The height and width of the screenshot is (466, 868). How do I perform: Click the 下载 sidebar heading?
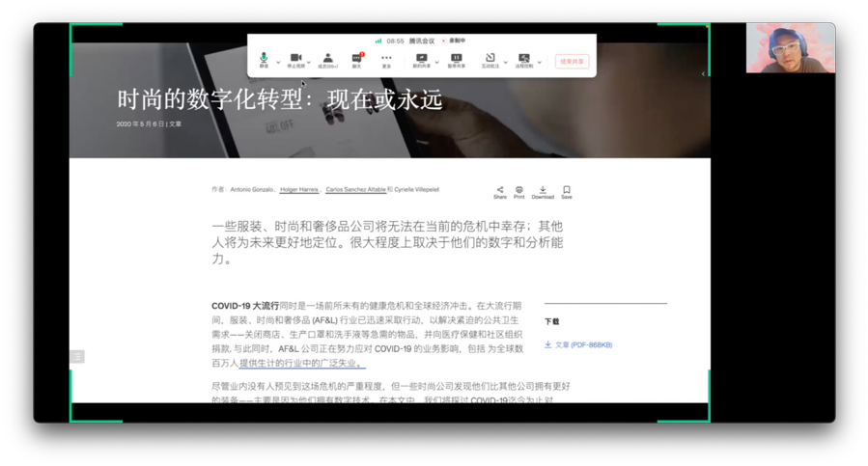tap(552, 321)
